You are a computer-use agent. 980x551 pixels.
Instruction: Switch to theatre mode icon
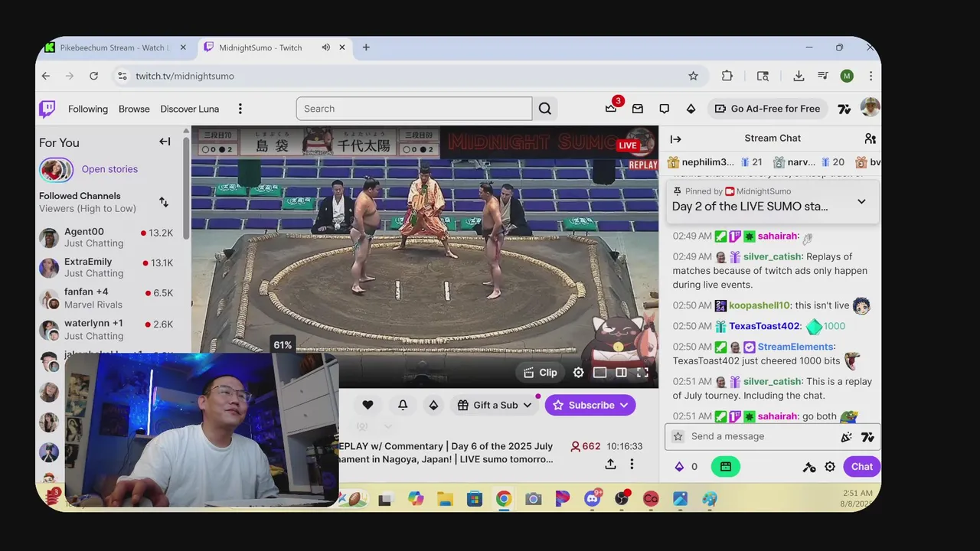pos(600,373)
